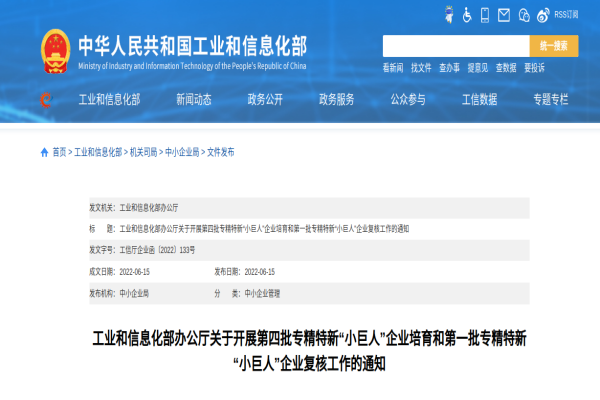Open the 查办事 quick link
This screenshot has height=400, width=600.
click(x=449, y=68)
